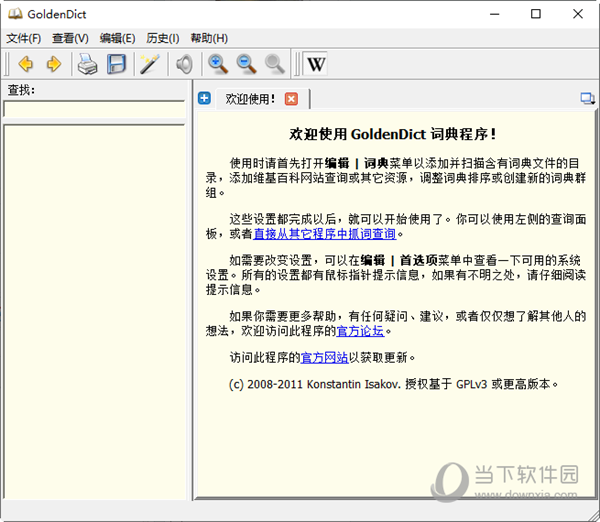Click the Konstantin Isakov copyright line
The height and width of the screenshot is (522, 600).
coord(393,384)
